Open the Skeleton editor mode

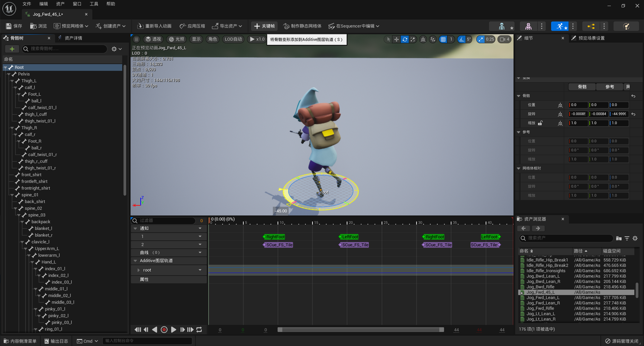tap(501, 26)
